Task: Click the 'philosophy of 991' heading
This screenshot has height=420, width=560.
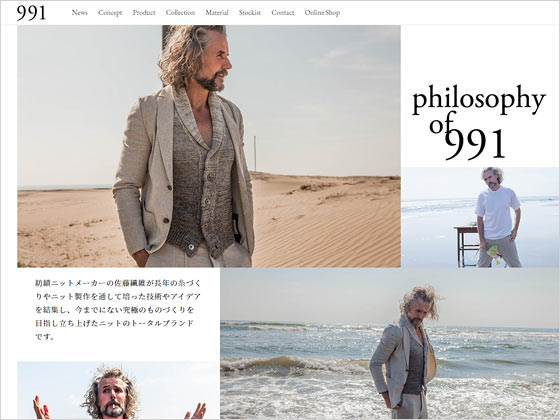Action: 479,121
